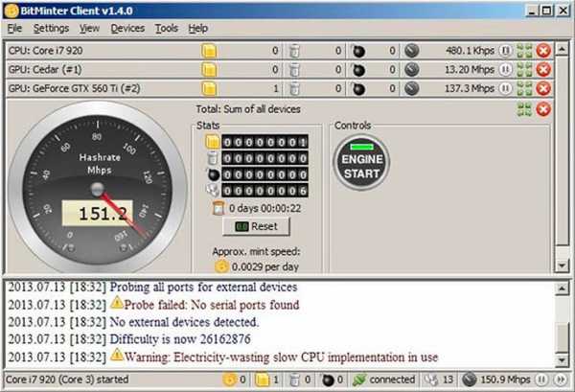Click hardware error bomb icon in Cedar row
This screenshot has width=575, height=392.
[x=357, y=69]
